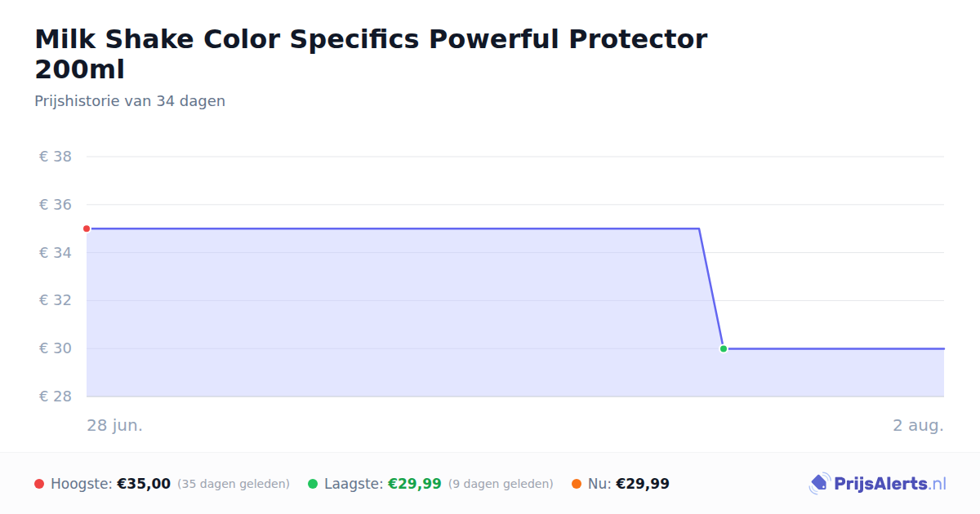Image resolution: width=980 pixels, height=514 pixels.
Task: Click the PrijsAlerts price tag logo icon
Action: [x=819, y=484]
